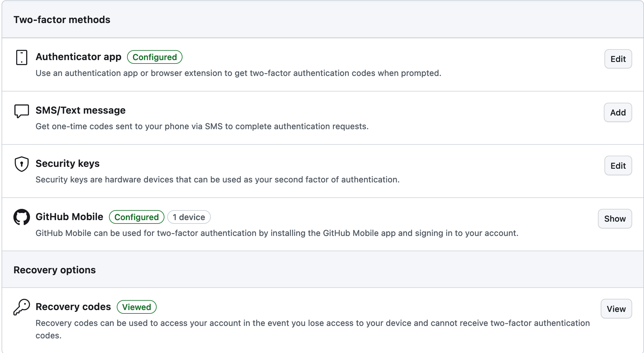Edit the Authenticator app settings
Viewport: 644px width, 353px height.
click(618, 59)
